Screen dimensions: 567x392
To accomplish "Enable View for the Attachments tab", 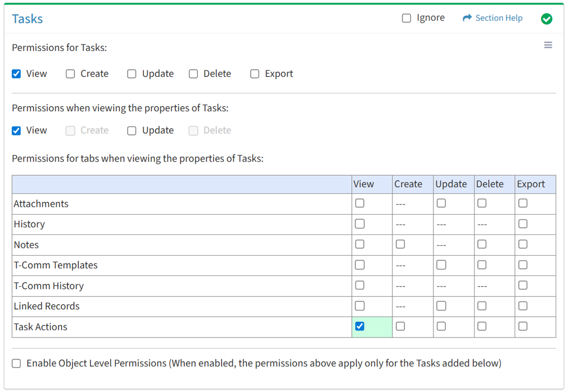I will (x=360, y=203).
